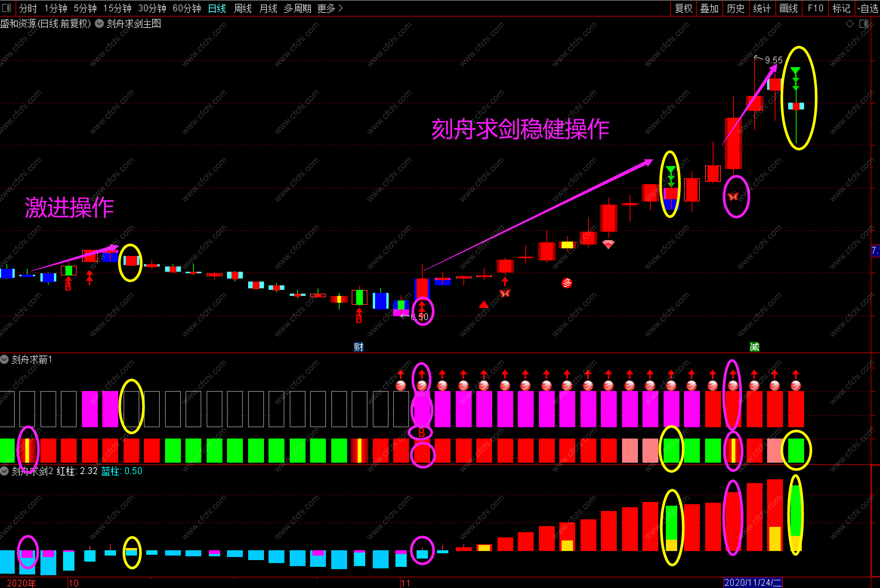This screenshot has height=588, width=880.
Task: Open the 刻舟求剑2 indicator dropdown arrow
Action: point(5,471)
